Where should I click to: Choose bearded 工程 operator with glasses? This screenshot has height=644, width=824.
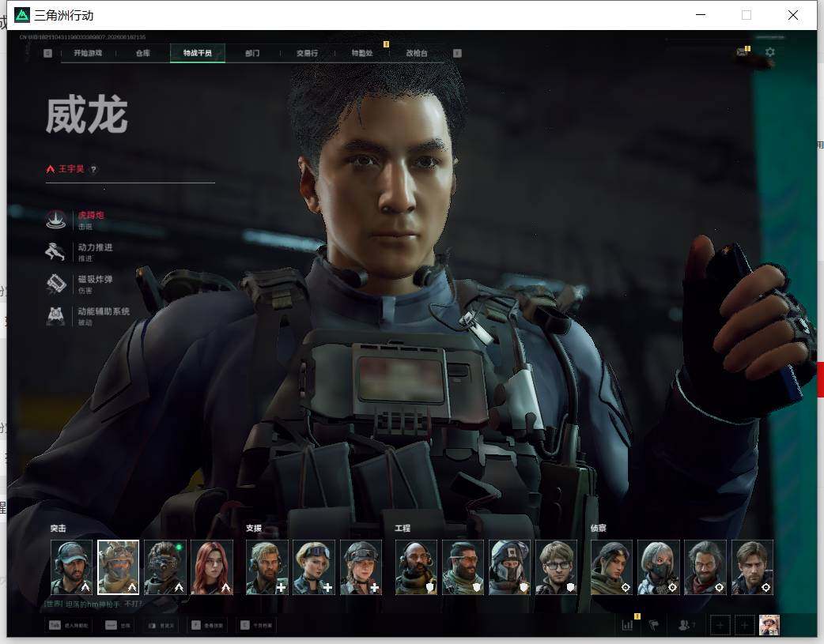[x=463, y=567]
